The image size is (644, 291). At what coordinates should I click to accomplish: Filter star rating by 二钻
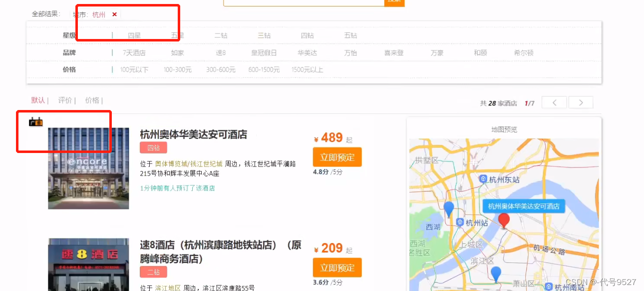[221, 35]
